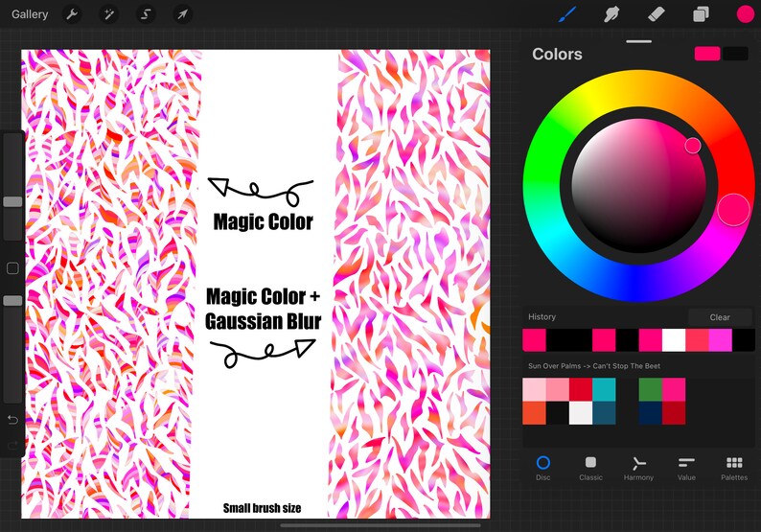Click the saturation disc selector handle
Image resolution: width=761 pixels, height=532 pixels.
pos(693,145)
